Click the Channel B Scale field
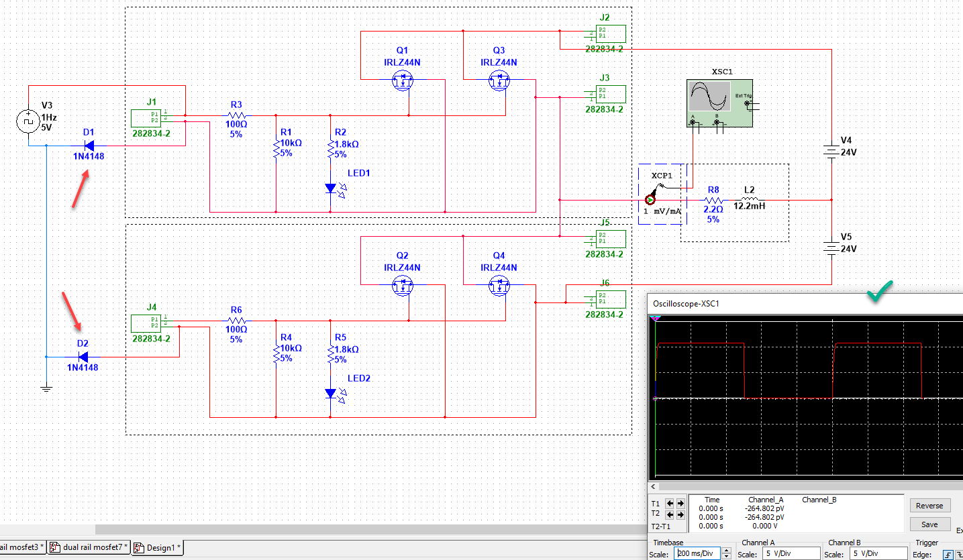 pos(877,554)
